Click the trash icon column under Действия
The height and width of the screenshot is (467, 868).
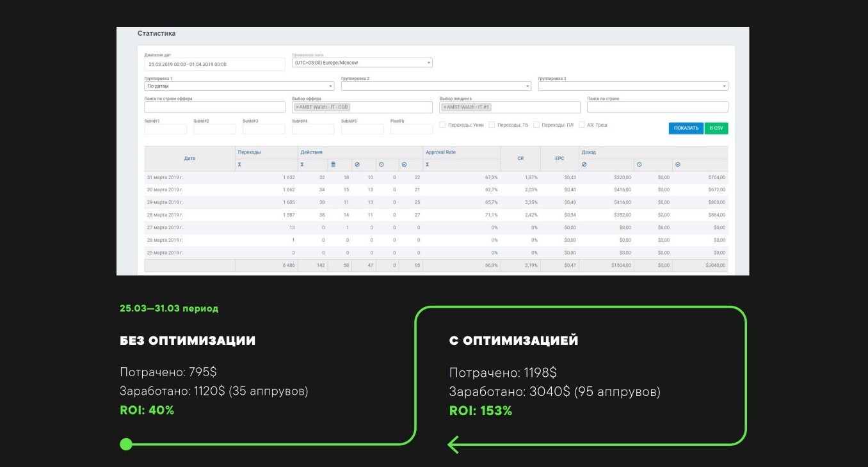pyautogui.click(x=333, y=164)
